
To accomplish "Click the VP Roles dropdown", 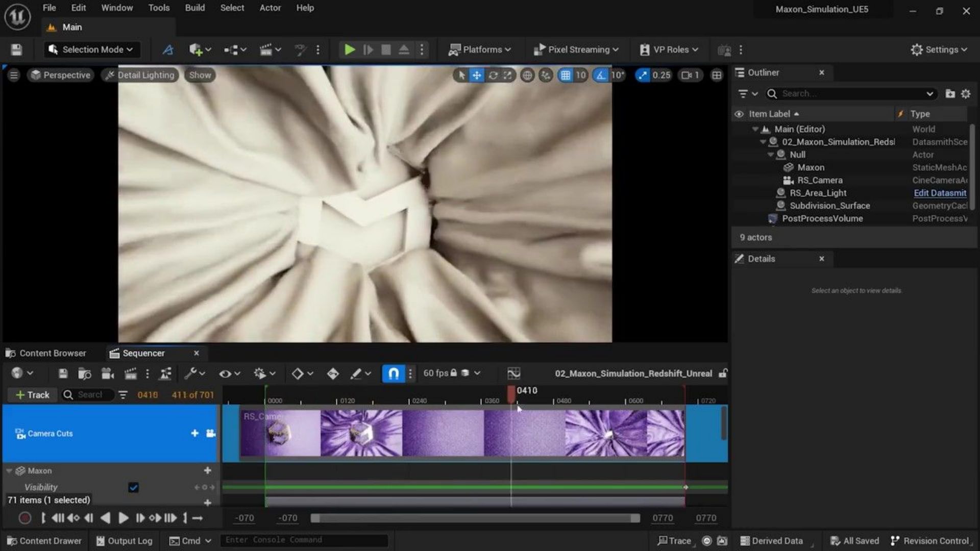I will click(x=669, y=49).
